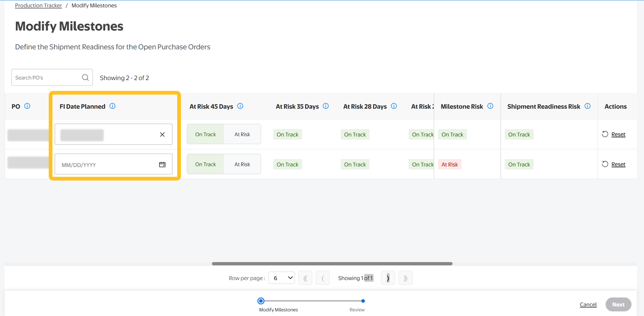Select On Track toggle in the first row
The width and height of the screenshot is (644, 316).
click(x=205, y=134)
